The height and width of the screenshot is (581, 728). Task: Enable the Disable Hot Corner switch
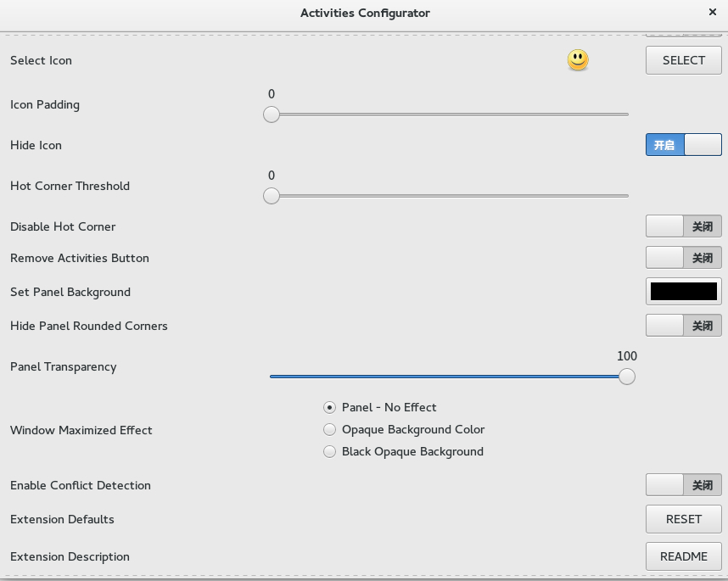click(683, 226)
